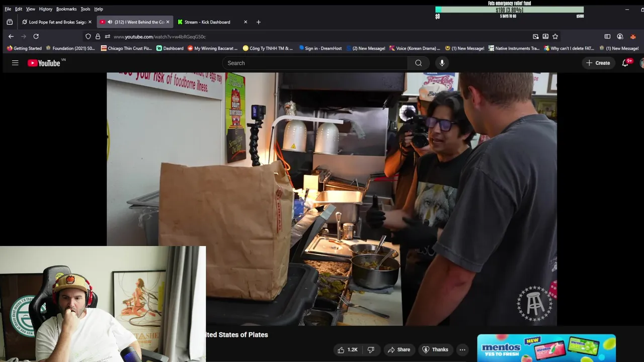
Task: Open the Công Ty TNHH TM bookmark
Action: coord(268,48)
